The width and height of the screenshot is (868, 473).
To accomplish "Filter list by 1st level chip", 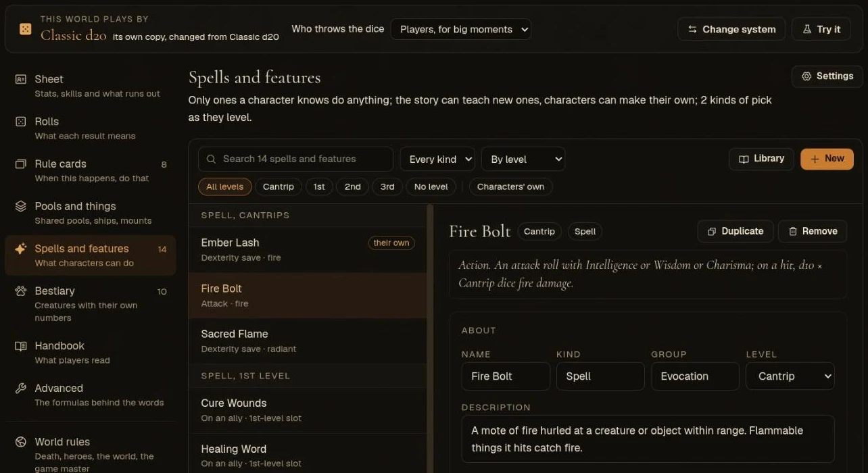I will click(319, 186).
